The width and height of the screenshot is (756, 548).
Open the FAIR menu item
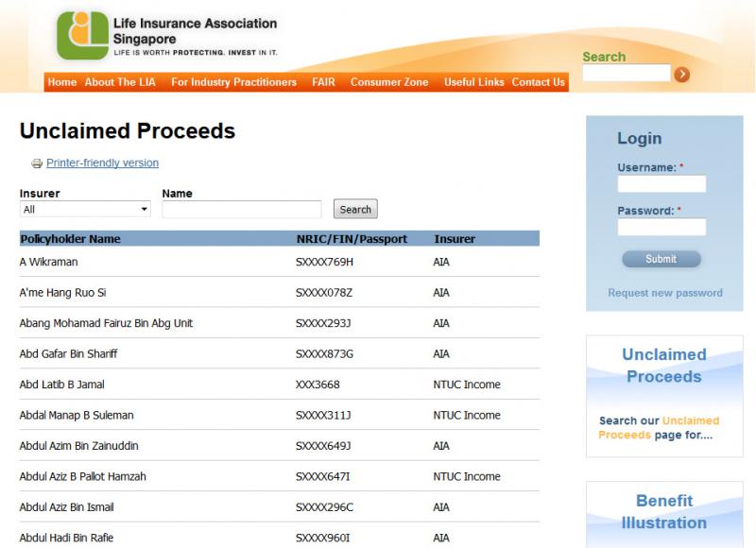click(323, 82)
